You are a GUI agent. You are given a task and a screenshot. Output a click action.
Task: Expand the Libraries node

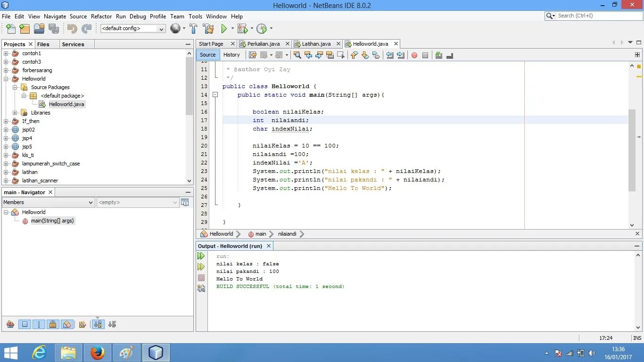tap(15, 113)
